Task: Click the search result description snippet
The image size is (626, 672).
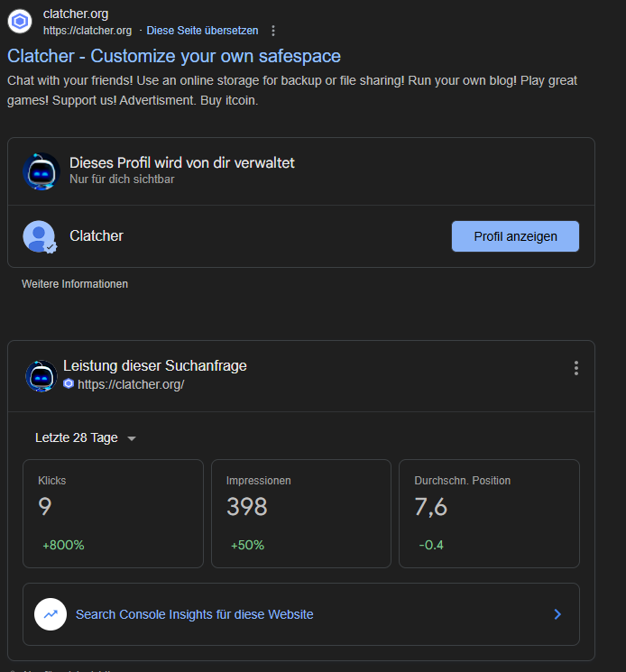Action: (x=292, y=90)
